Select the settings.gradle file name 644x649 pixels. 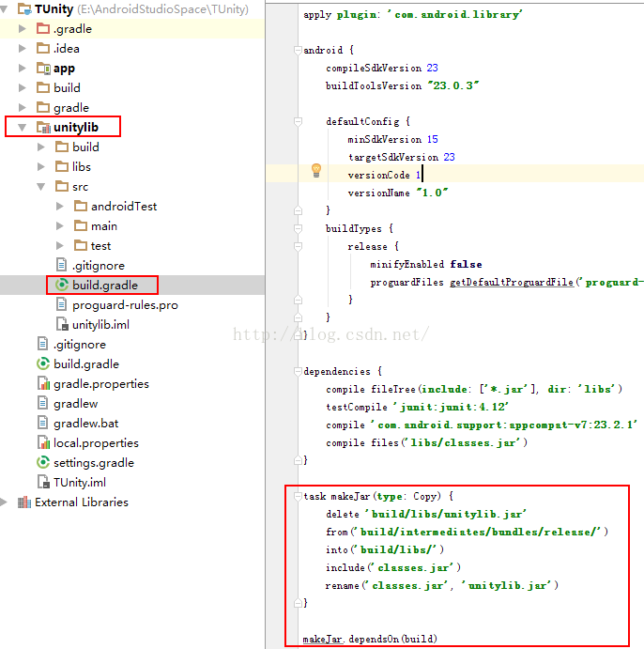94,463
